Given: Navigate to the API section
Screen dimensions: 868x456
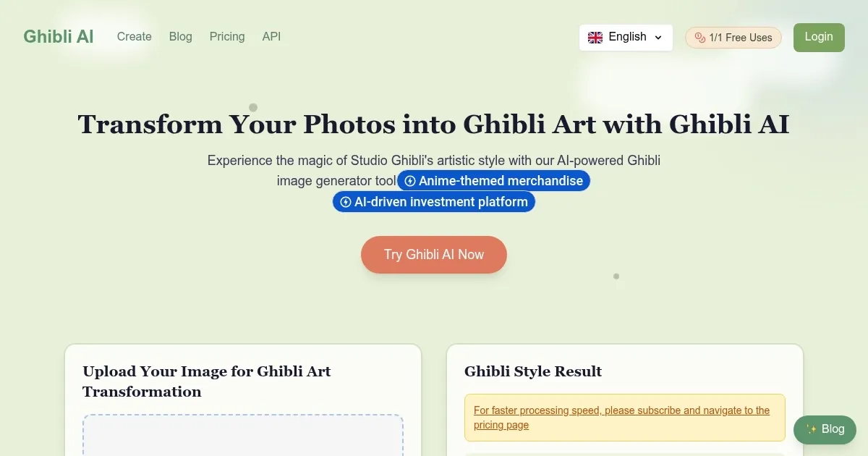Looking at the screenshot, I should pyautogui.click(x=271, y=36).
